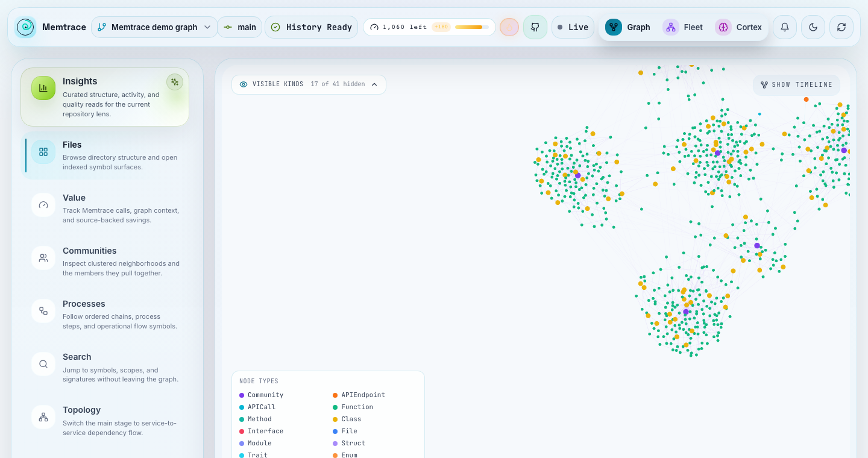This screenshot has width=868, height=458.
Task: Open the Communities section
Action: (x=105, y=262)
